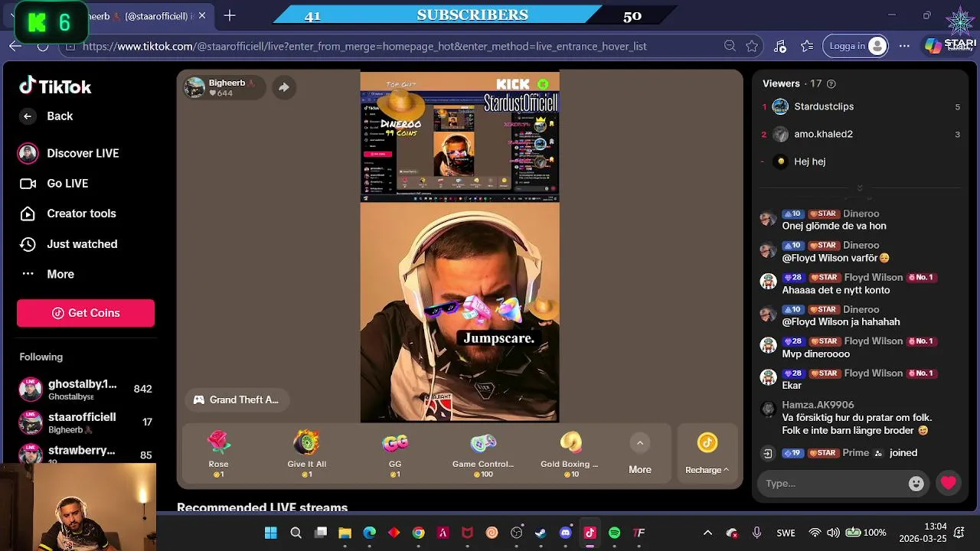Screen dimensions: 980x551
Task: Send the GG gift
Action: pyautogui.click(x=395, y=454)
